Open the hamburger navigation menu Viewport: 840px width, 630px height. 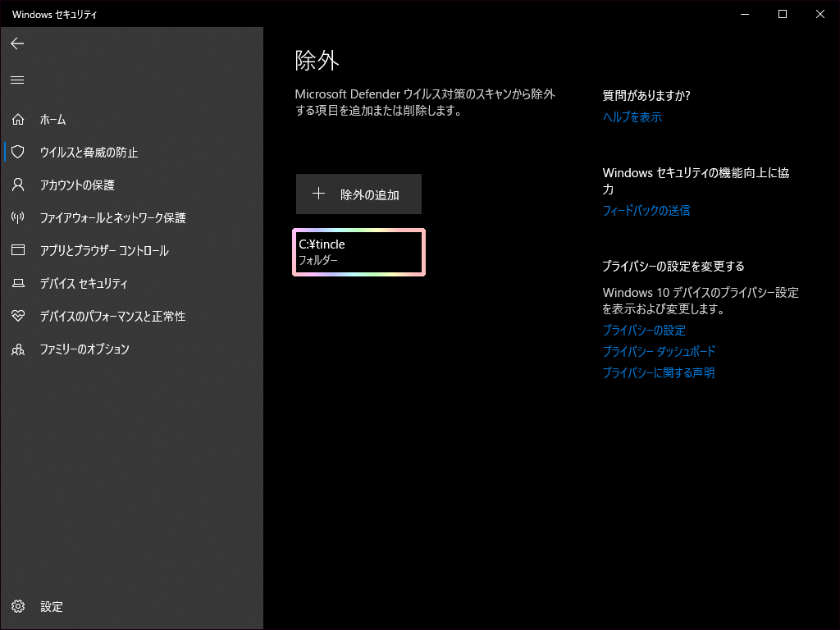point(17,80)
